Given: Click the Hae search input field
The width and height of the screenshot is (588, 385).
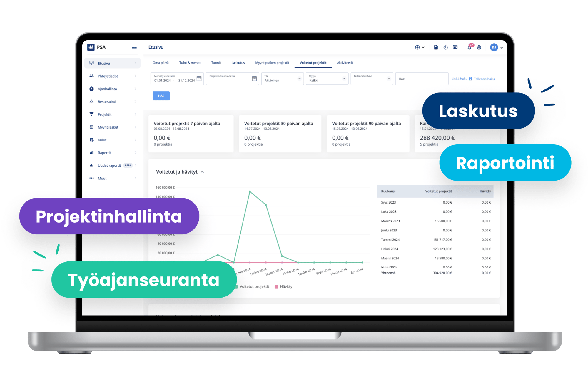Looking at the screenshot, I should click(x=422, y=79).
